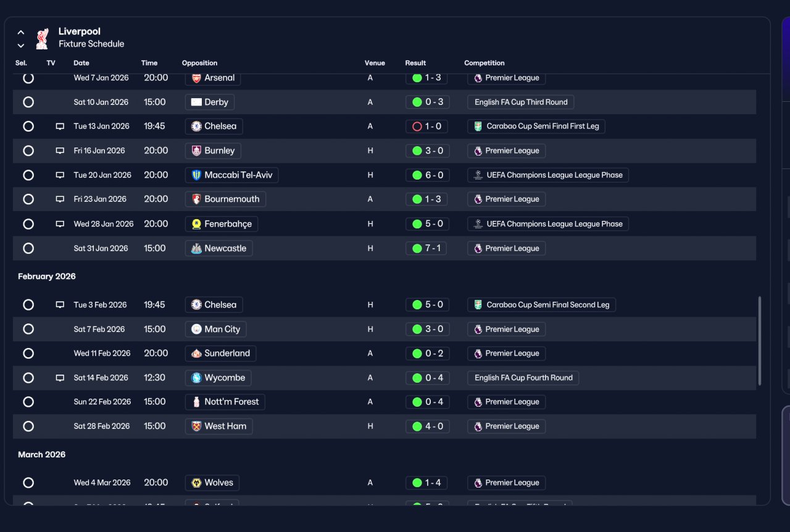Open the 6 - 0 result against Maccabi Tel-Aviv

(x=427, y=175)
